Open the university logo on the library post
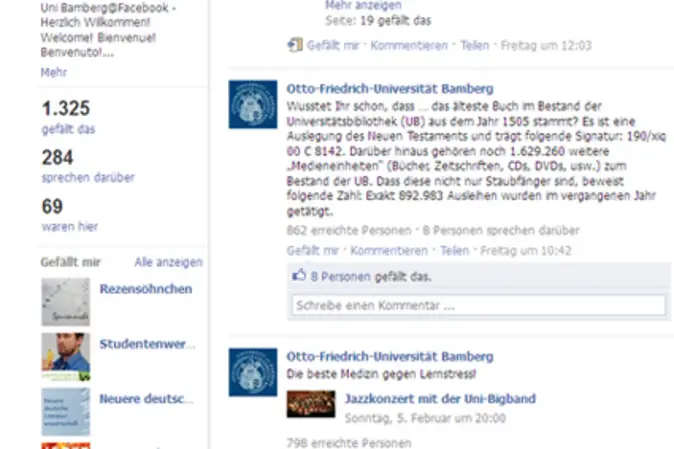The height and width of the screenshot is (449, 674). click(253, 104)
